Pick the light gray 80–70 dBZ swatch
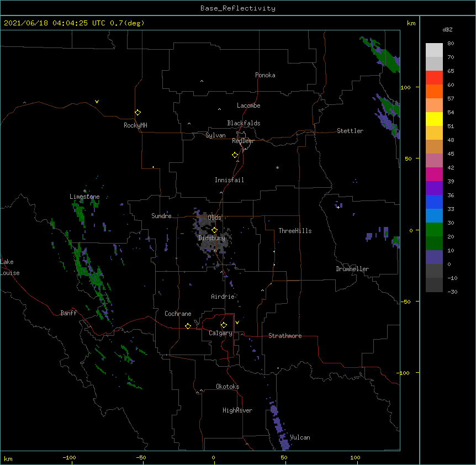Screen dimensions: 476x465 [x=434, y=50]
